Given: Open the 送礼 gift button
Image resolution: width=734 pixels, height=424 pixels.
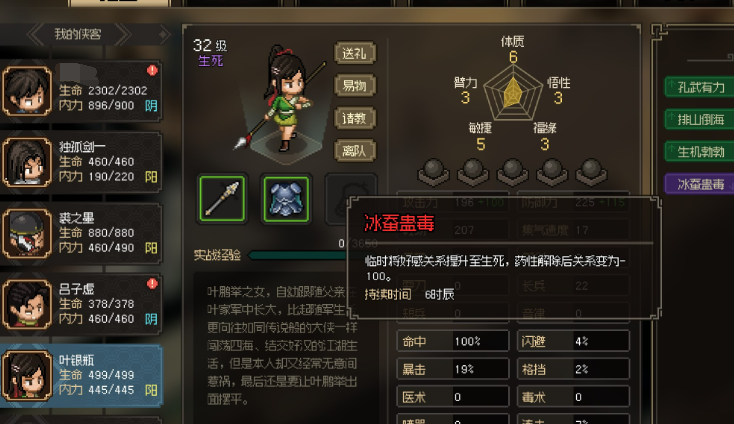Looking at the screenshot, I should pyautogui.click(x=355, y=53).
